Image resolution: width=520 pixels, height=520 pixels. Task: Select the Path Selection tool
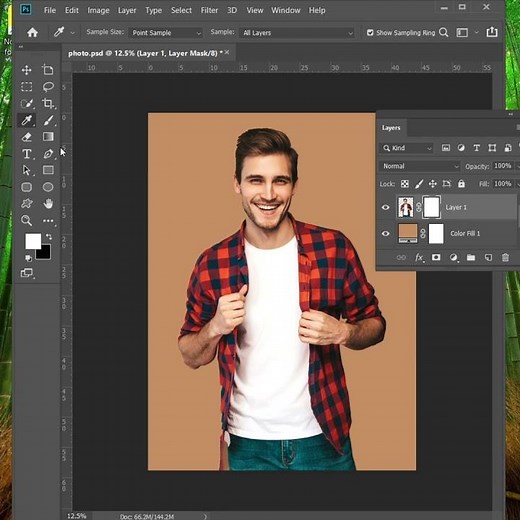26,170
